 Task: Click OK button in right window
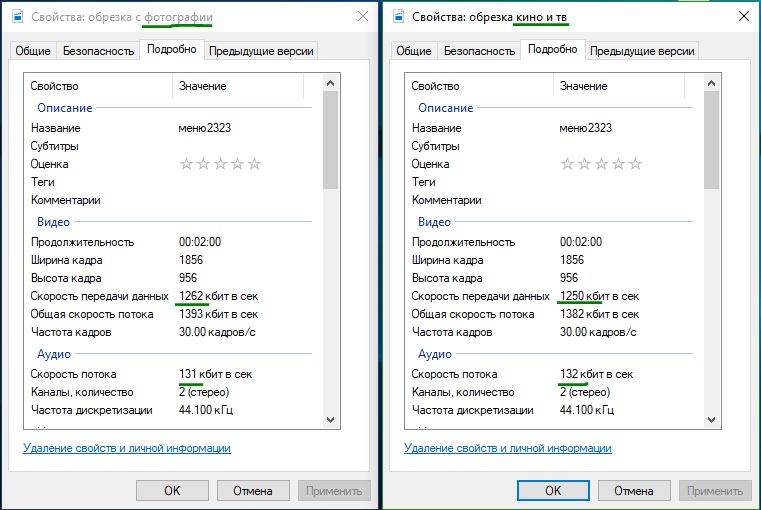click(x=553, y=491)
